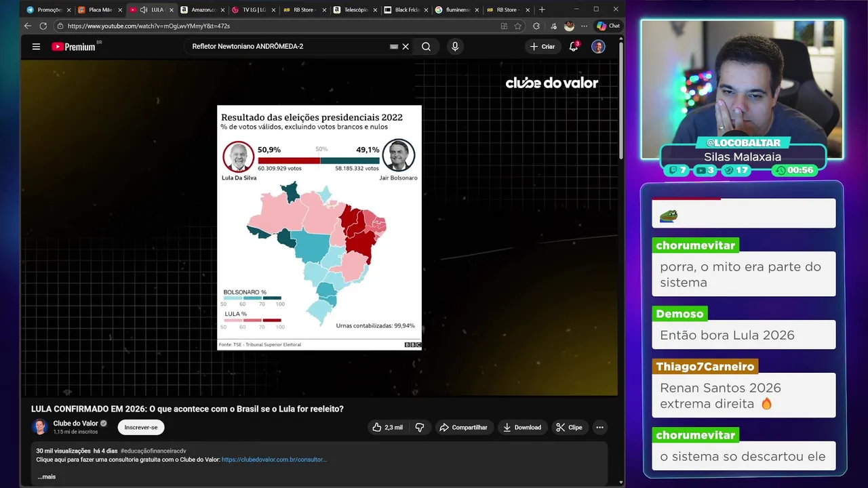Open the Clube do Valor channel avatar
The image size is (868, 488).
(x=39, y=427)
